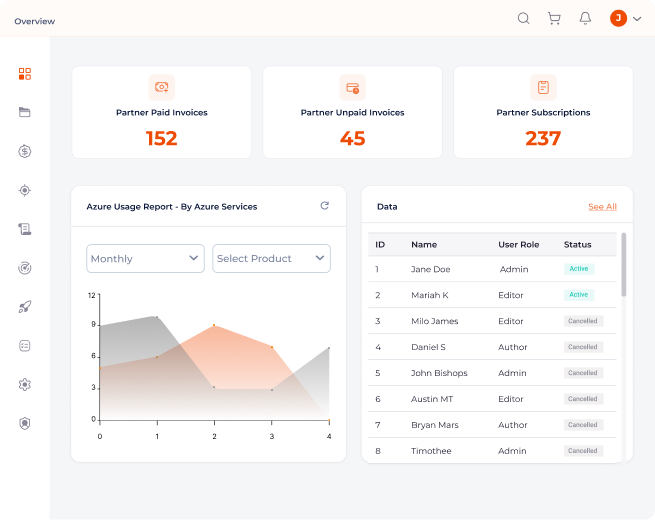Click the Partner Paid Invoices label
The height and width of the screenshot is (520, 655).
click(162, 112)
